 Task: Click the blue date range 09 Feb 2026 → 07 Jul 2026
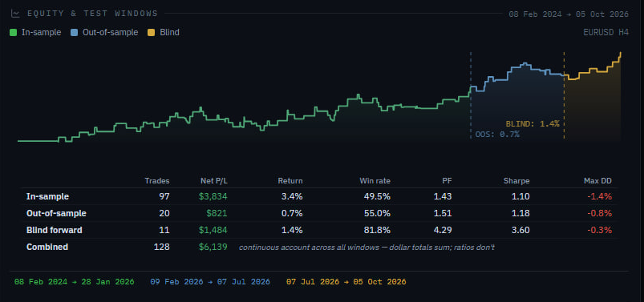point(210,282)
